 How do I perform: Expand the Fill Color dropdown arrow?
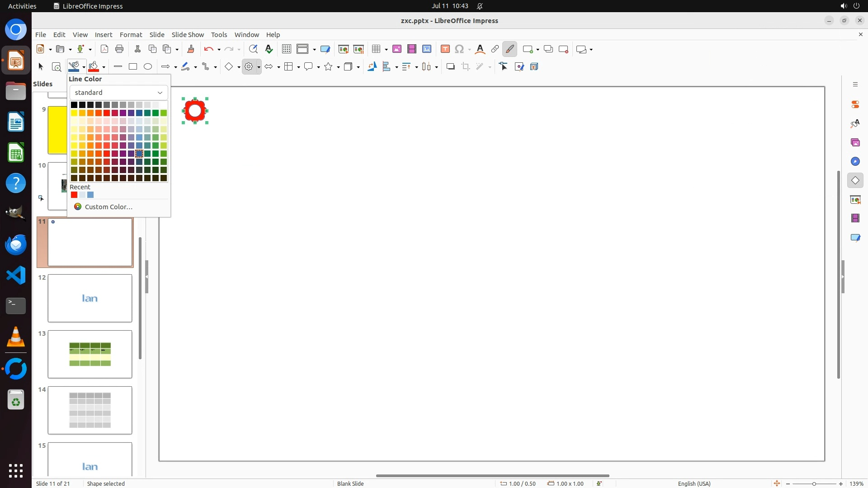[104, 67]
